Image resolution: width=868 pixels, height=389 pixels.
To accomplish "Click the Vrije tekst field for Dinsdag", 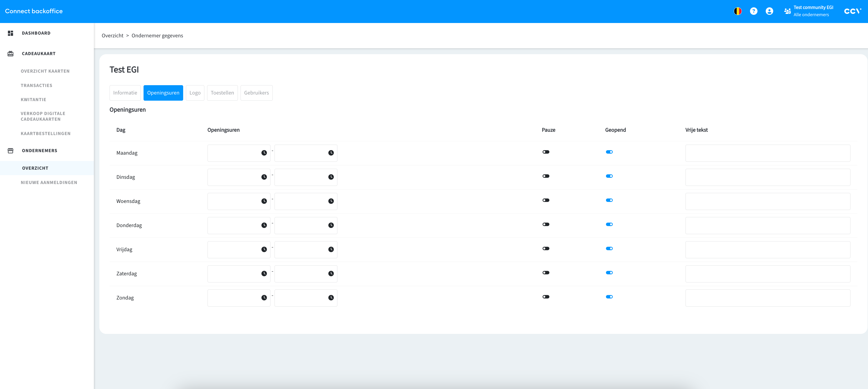I will 767,177.
